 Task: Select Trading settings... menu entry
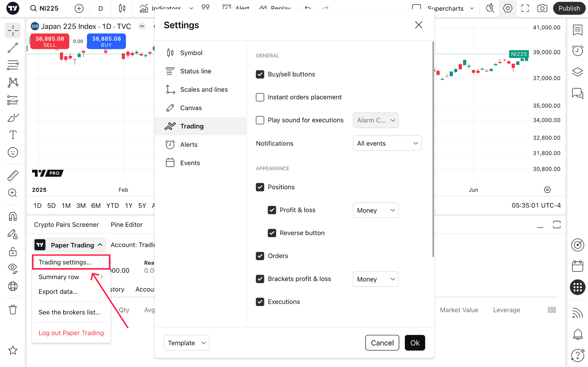tap(71, 262)
